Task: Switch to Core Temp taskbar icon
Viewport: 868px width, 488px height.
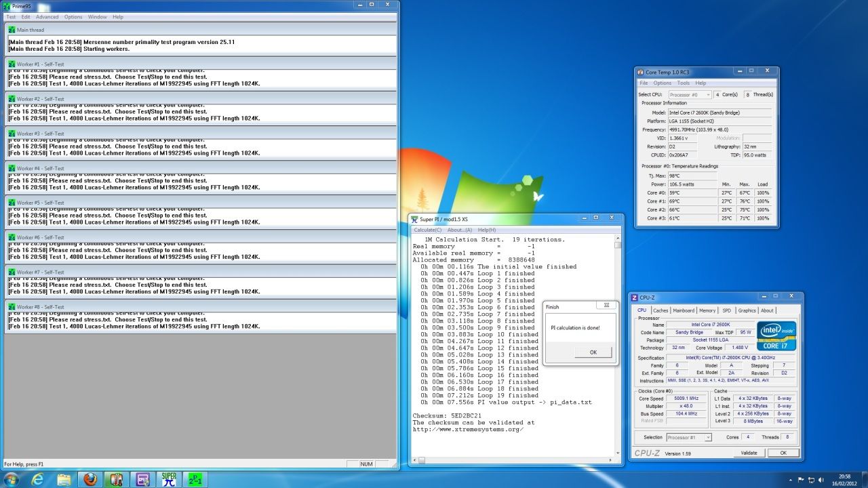Action: click(117, 479)
